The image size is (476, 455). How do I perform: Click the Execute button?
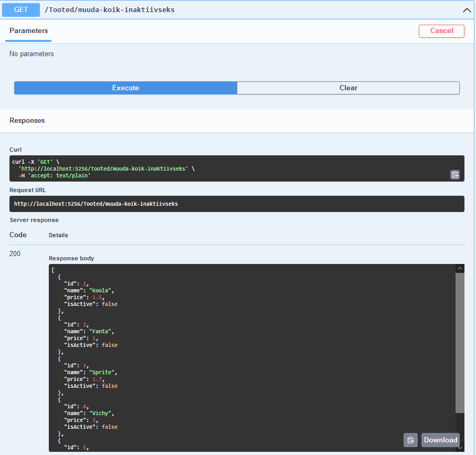tap(125, 88)
